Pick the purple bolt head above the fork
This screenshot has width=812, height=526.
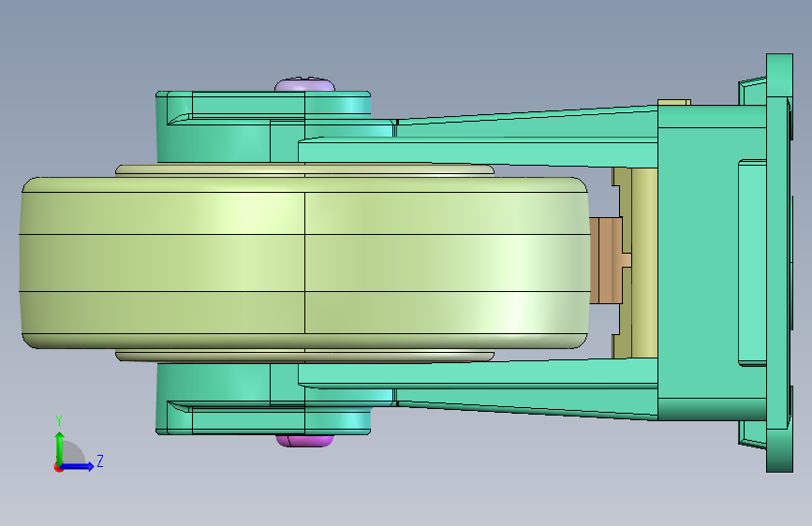point(304,85)
